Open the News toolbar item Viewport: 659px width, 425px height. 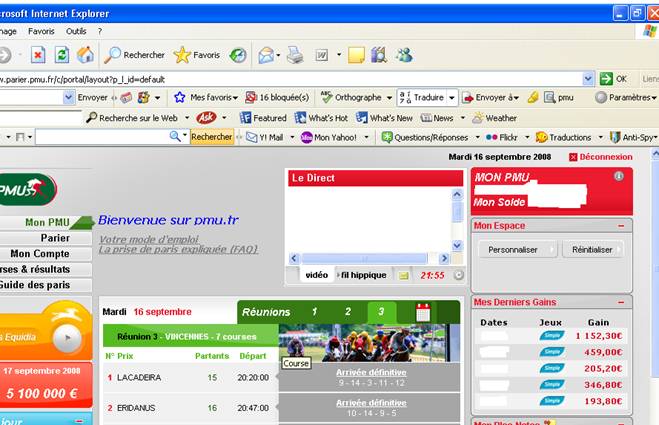[437, 118]
